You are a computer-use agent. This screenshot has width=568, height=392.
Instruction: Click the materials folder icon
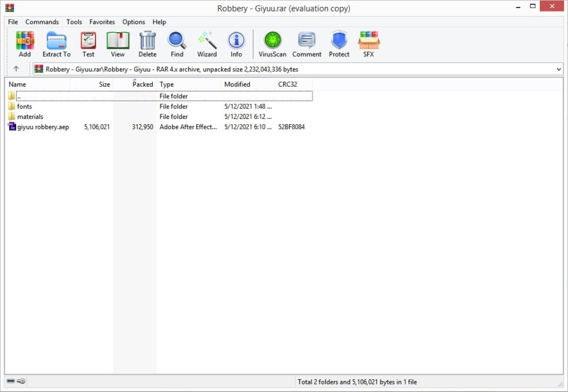pyautogui.click(x=12, y=117)
